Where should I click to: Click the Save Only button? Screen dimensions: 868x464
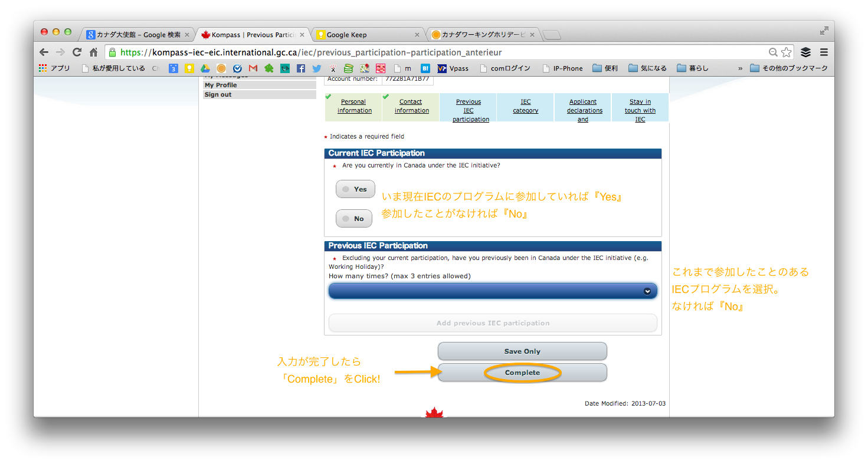522,351
